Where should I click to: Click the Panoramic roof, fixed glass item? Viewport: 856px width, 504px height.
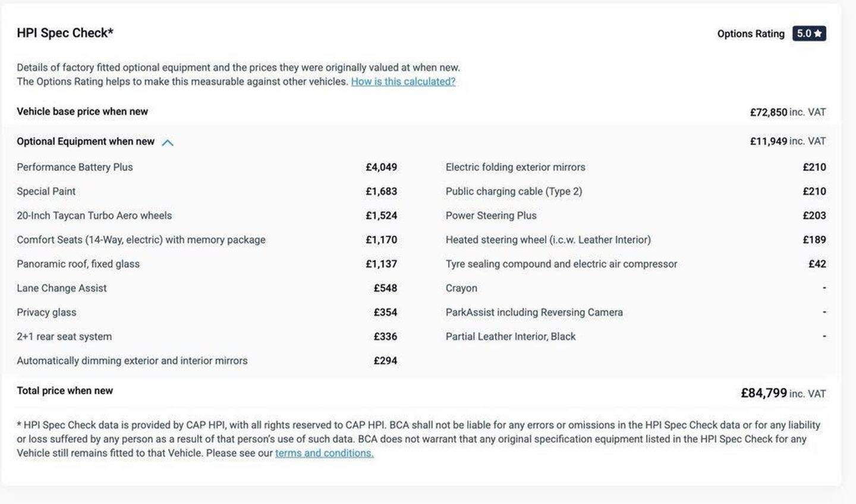[x=78, y=264]
